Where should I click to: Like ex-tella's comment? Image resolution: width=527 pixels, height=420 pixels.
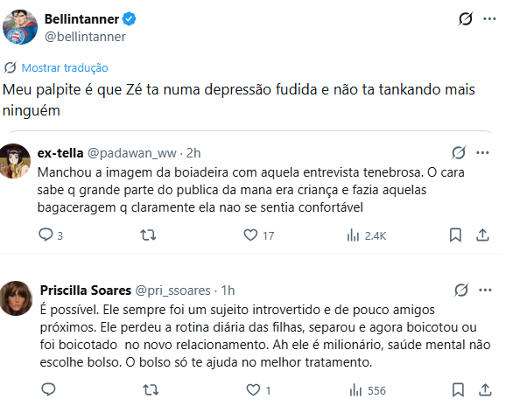(251, 234)
